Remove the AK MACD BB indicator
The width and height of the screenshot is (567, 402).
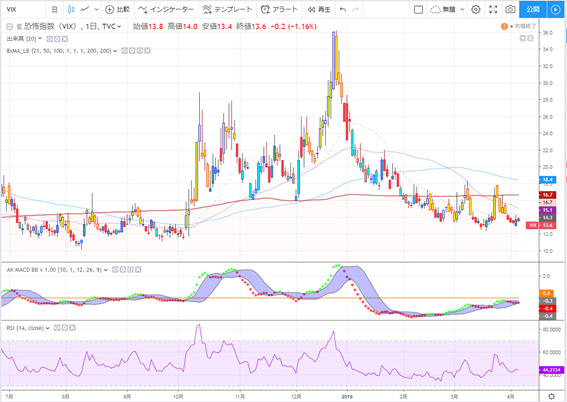coord(138,270)
